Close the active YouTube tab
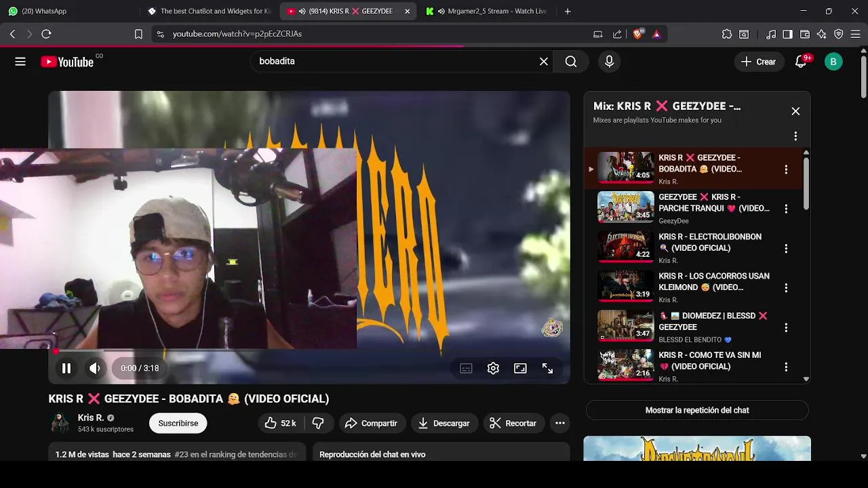Image resolution: width=868 pixels, height=488 pixels. pyautogui.click(x=407, y=11)
